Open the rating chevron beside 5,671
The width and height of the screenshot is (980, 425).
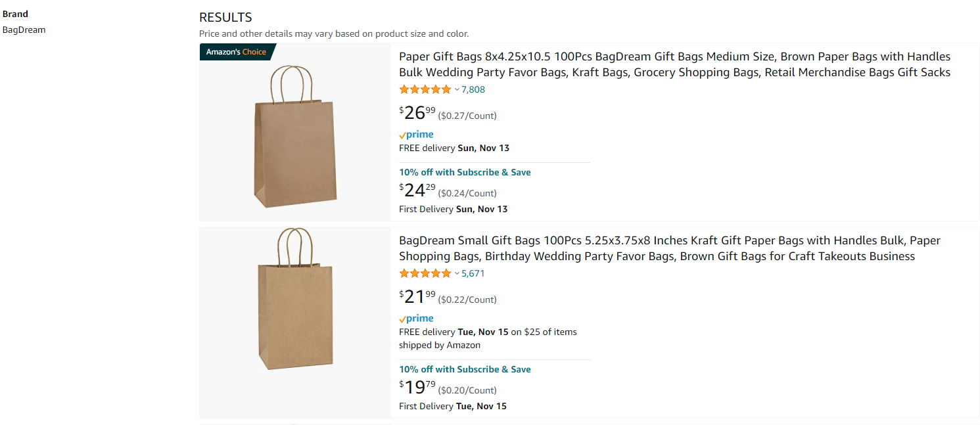click(457, 273)
